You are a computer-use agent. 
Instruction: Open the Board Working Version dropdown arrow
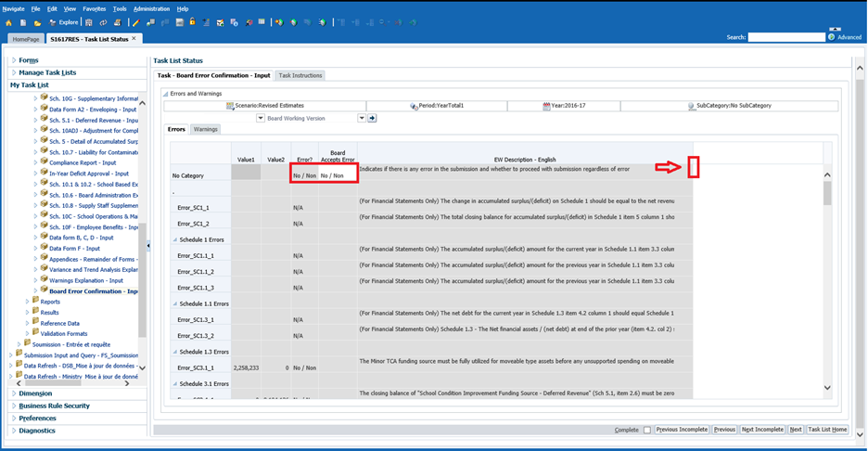click(362, 118)
